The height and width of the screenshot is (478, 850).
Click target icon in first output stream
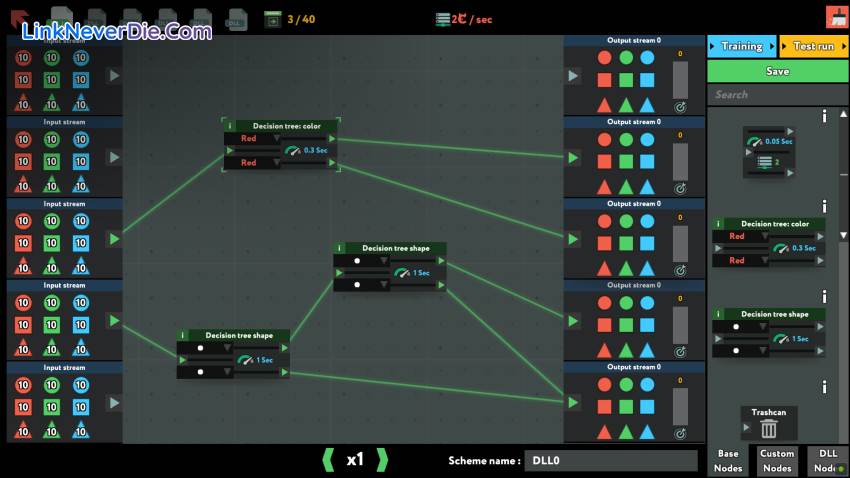(680, 105)
